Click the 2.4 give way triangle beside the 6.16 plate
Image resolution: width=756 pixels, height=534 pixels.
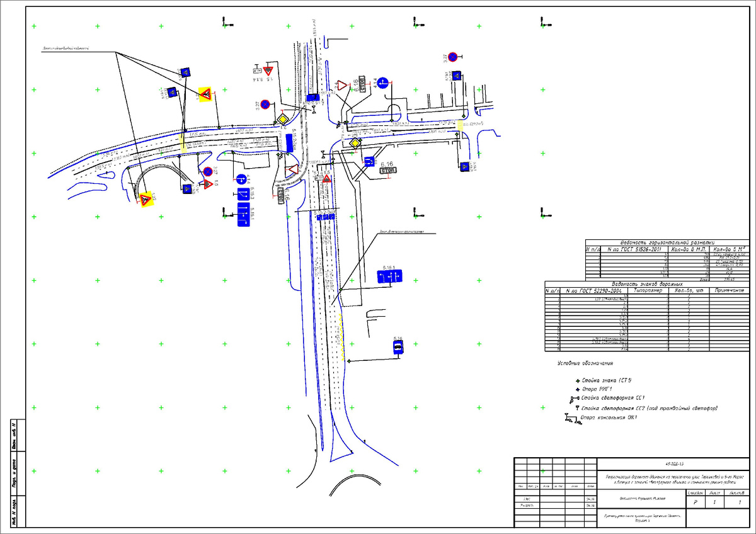tap(341, 85)
